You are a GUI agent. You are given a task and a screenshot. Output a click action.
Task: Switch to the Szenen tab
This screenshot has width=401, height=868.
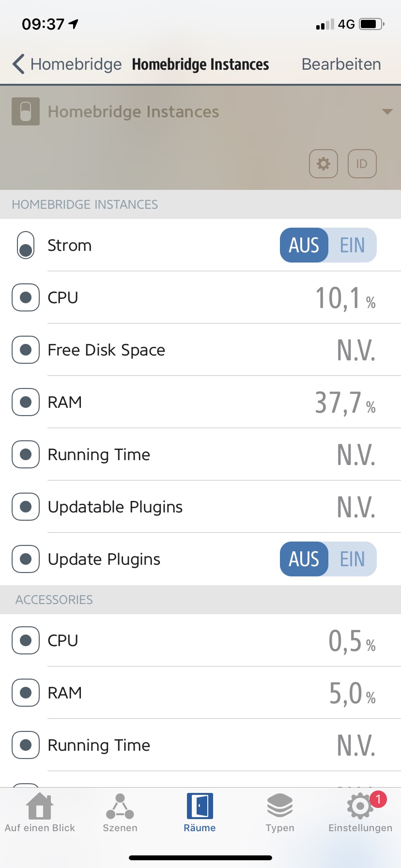[120, 813]
